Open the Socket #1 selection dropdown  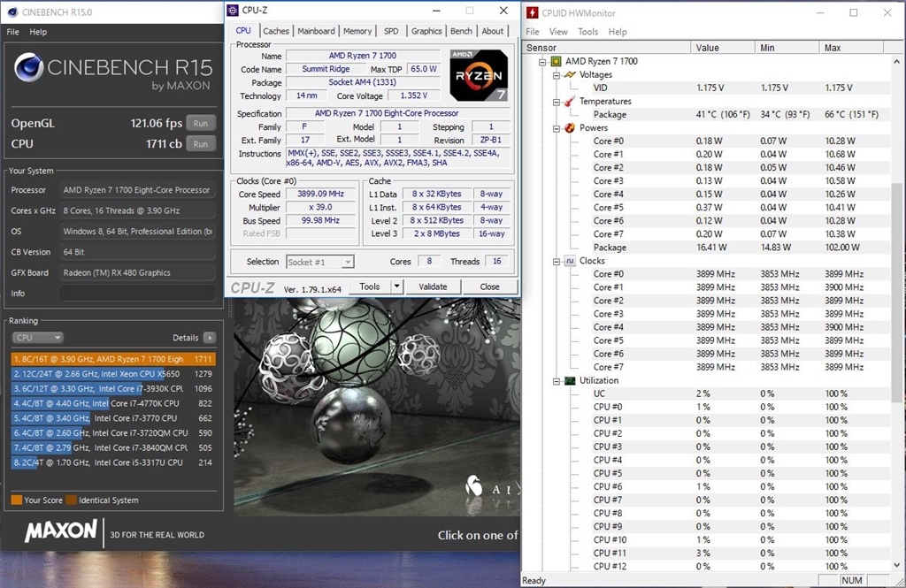[320, 262]
